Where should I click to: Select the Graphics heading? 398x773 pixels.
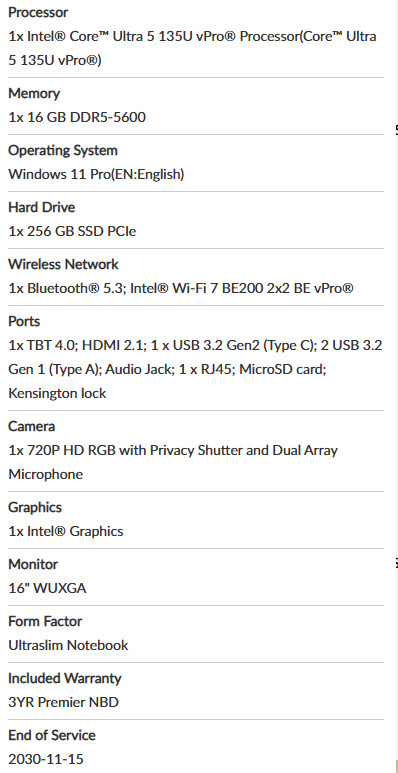tap(35, 507)
